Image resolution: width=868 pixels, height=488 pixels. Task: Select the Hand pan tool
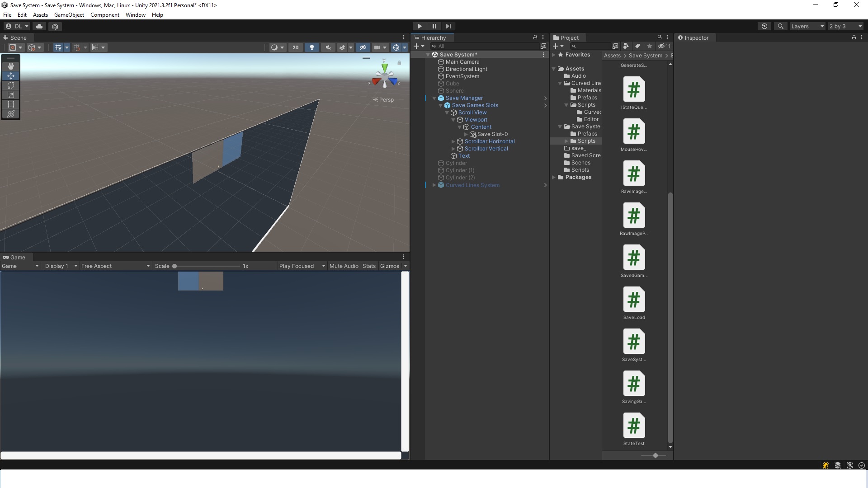[x=11, y=66]
